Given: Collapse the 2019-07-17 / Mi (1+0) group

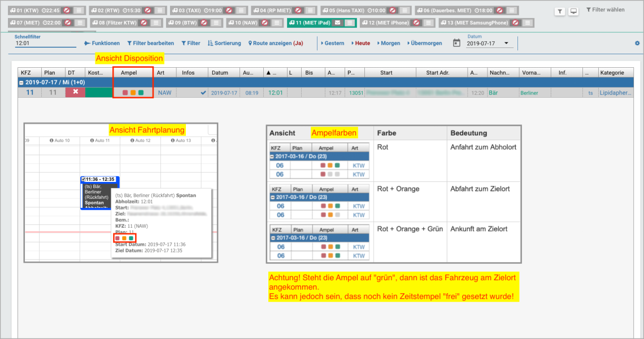Looking at the screenshot, I should (21, 82).
